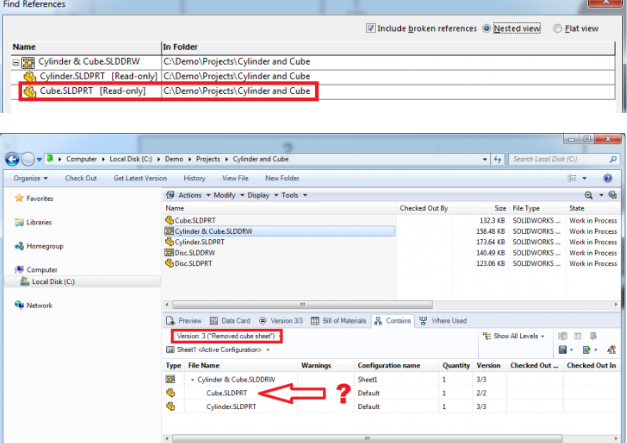Select Disc.SLDDRW file icon in list
Screen dimensions: 627x443
[169, 254]
